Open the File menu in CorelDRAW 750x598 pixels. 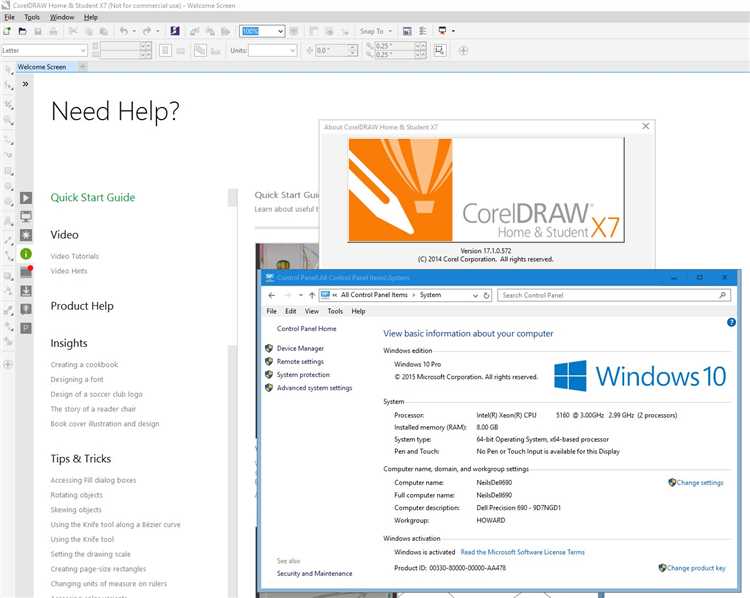[9, 17]
